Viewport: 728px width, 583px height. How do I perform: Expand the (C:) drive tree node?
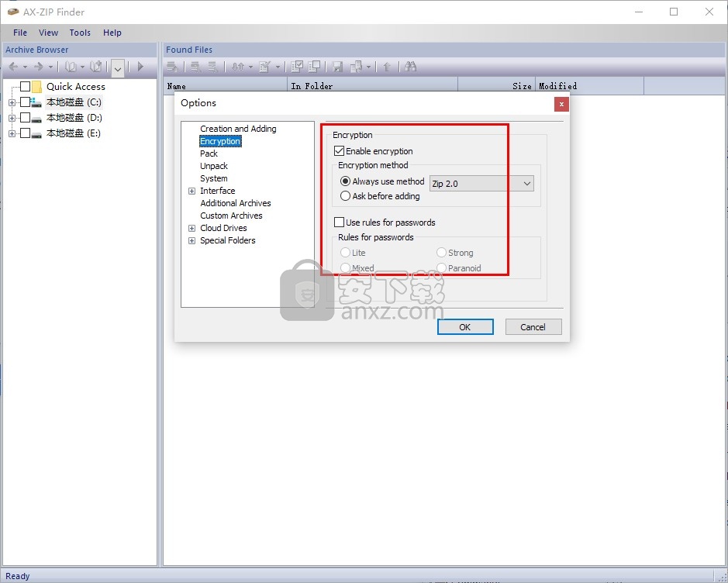(x=12, y=102)
